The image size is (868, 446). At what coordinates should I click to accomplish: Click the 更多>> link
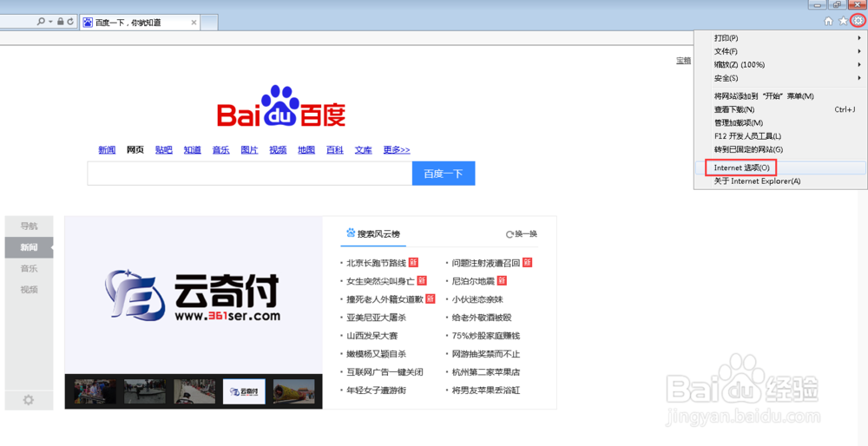pos(397,150)
